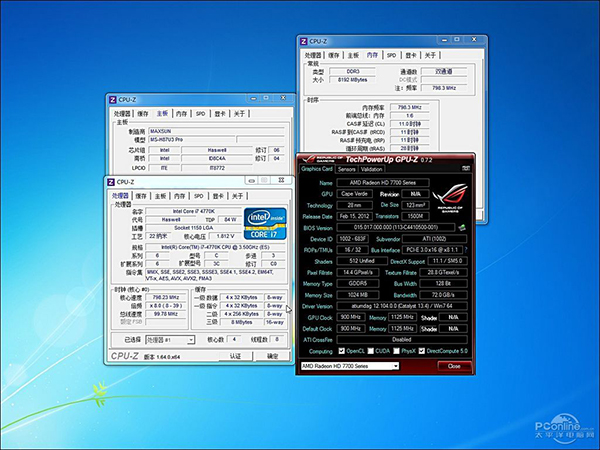Open the 缓存 tab in the processor CPU-Z window
600x450 pixels.
(x=141, y=196)
